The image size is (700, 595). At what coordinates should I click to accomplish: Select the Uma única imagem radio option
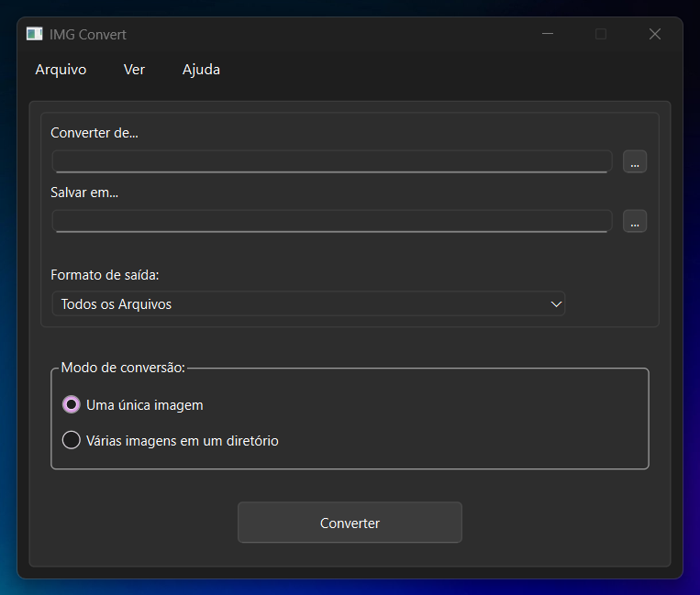click(x=72, y=404)
